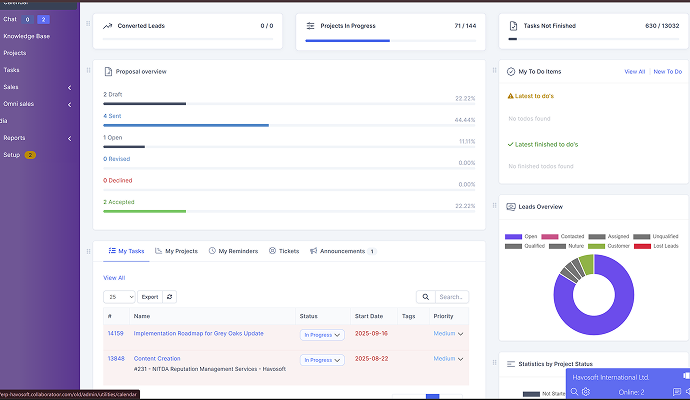The width and height of the screenshot is (690, 400).
Task: Click the Tasks Not Finished clipboard icon
Action: pos(513,25)
